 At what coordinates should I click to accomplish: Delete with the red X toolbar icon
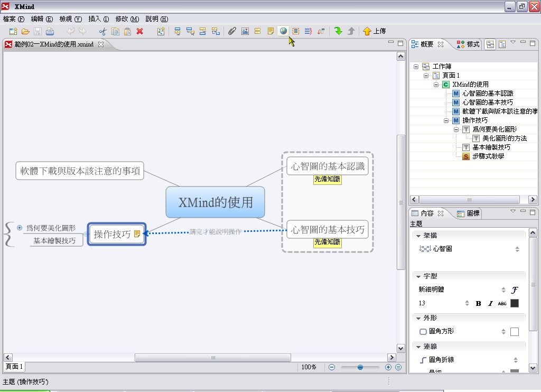[139, 31]
